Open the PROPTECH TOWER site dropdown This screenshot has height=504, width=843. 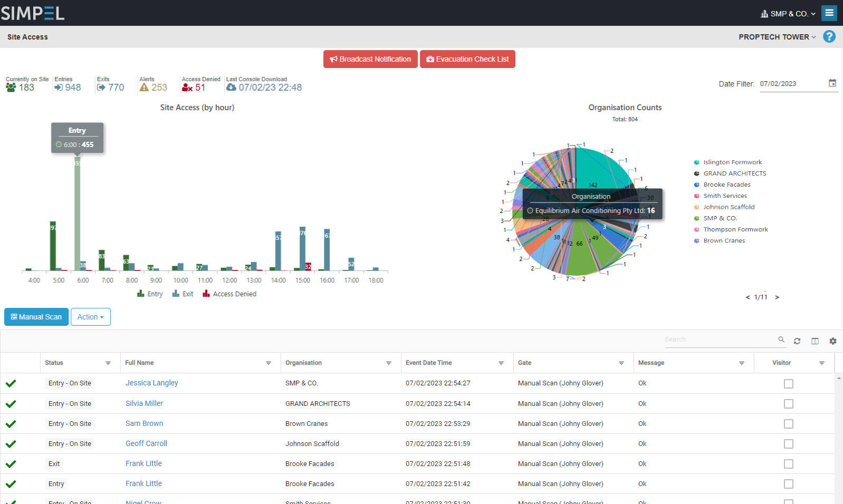pyautogui.click(x=778, y=37)
